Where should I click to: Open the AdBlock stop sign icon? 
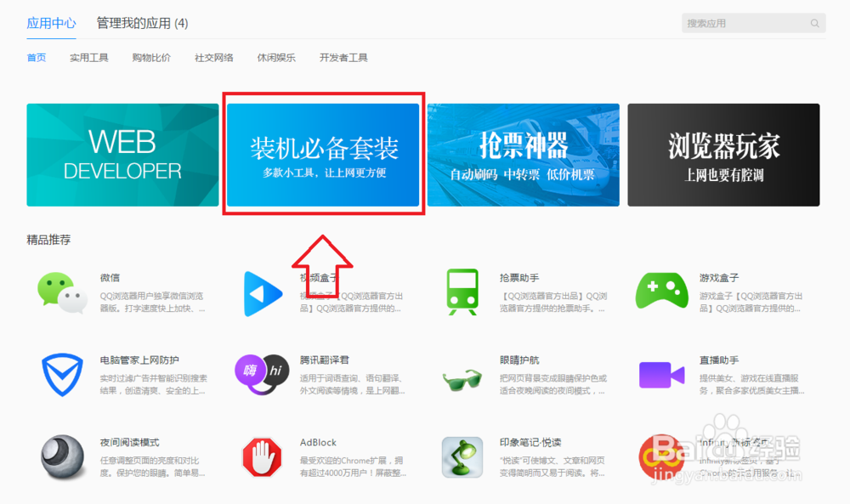coord(262,456)
